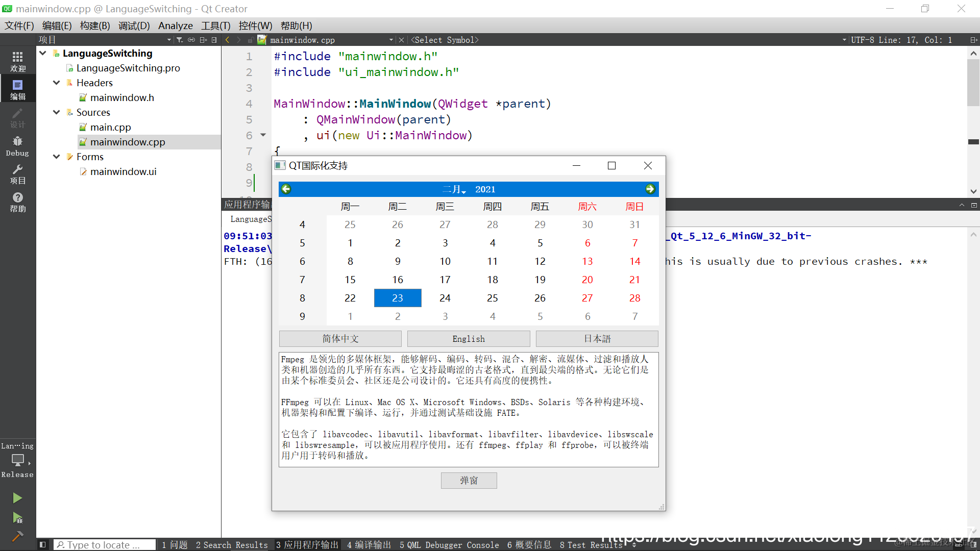This screenshot has width=980, height=551.
Task: Switch language to 简体中文
Action: (340, 339)
